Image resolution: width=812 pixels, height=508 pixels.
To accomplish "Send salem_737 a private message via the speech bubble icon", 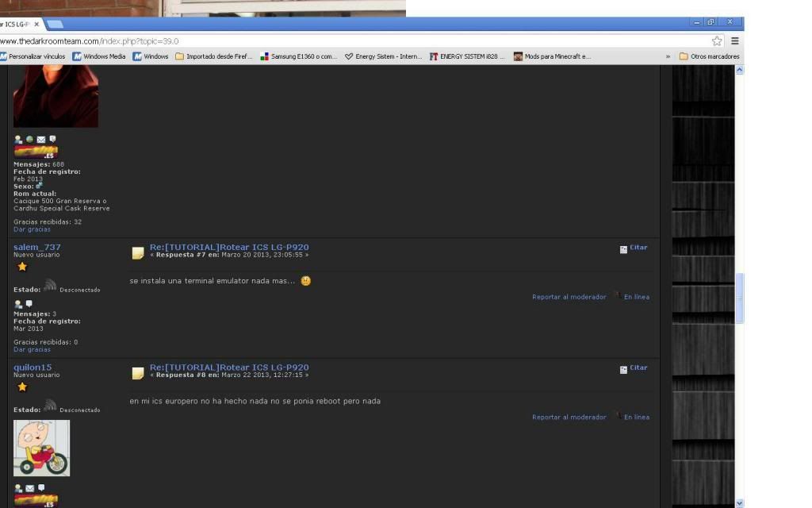I will [29, 304].
